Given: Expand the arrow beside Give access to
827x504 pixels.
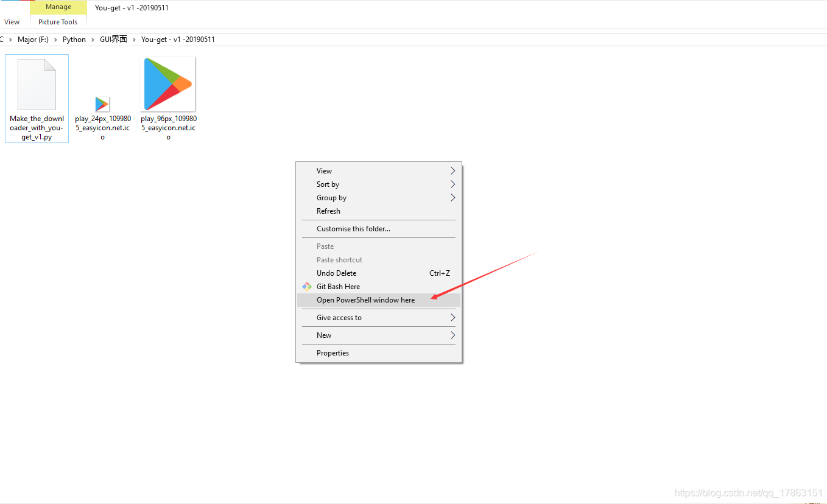Looking at the screenshot, I should coord(452,318).
